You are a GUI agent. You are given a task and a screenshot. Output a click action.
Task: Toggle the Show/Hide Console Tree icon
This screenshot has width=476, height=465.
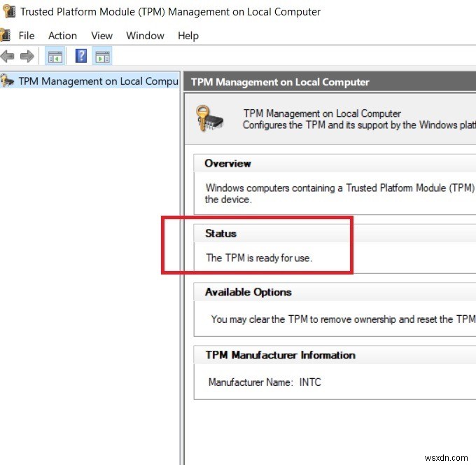coord(55,56)
